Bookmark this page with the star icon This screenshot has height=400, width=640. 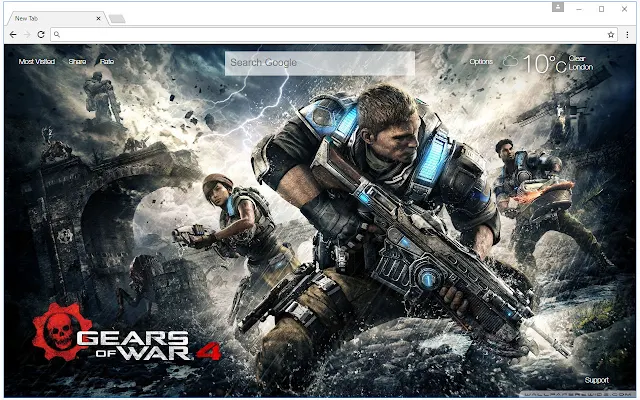click(611, 35)
